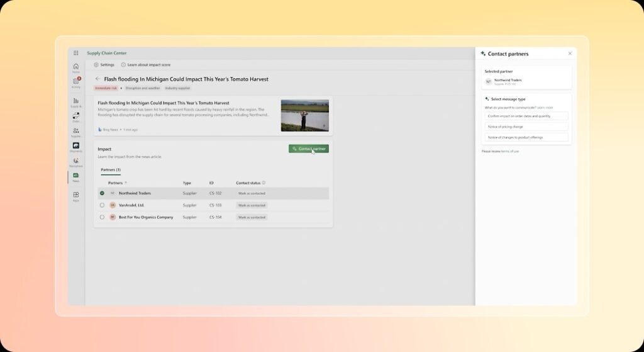The image size is (644, 352).
Task: Click Best For You Organics avatar icon
Action: pos(113,217)
